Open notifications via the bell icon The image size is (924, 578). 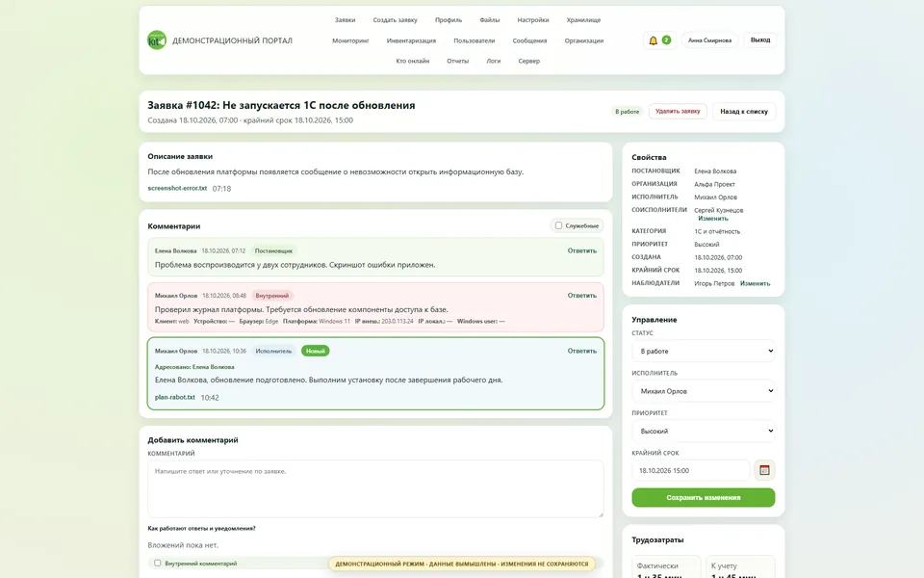pyautogui.click(x=653, y=40)
